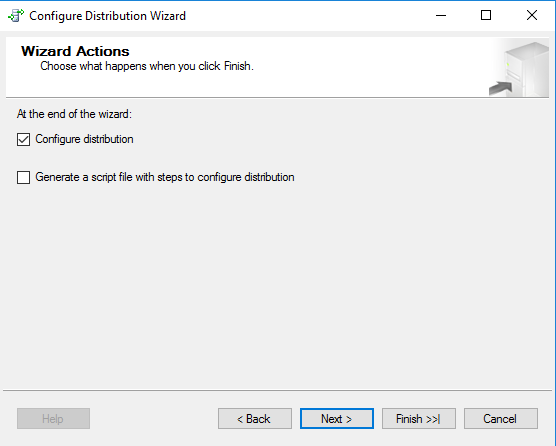Click Finish to complete the wizard
556x446 pixels.
tap(419, 419)
